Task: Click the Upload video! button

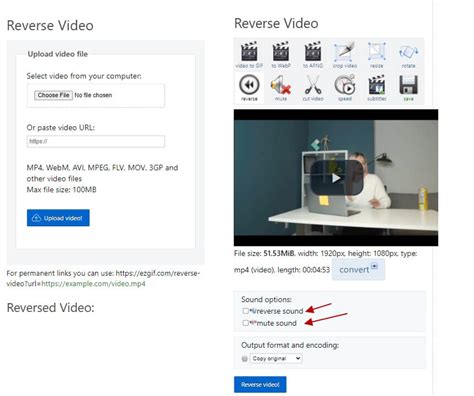Action: (58, 218)
